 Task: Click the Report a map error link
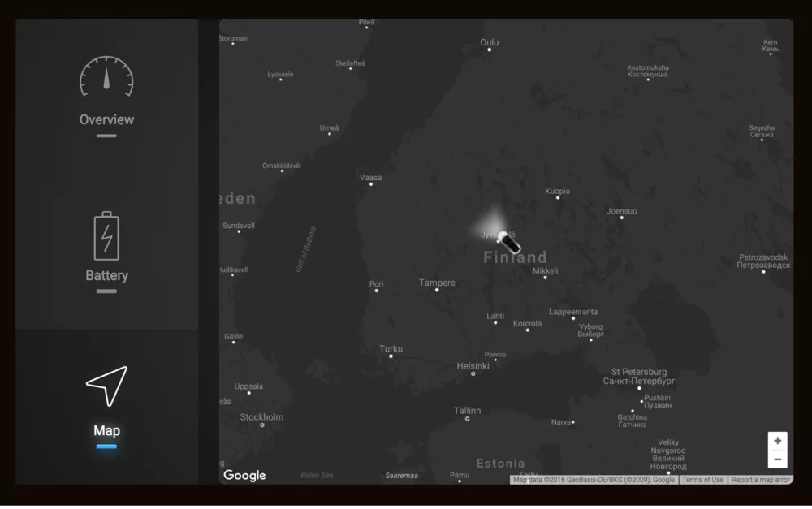[760, 480]
